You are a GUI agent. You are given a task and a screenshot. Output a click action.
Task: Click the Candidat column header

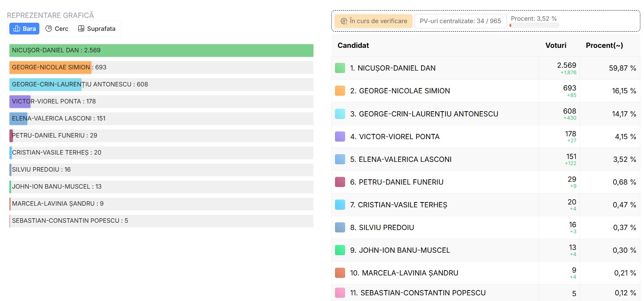[353, 45]
